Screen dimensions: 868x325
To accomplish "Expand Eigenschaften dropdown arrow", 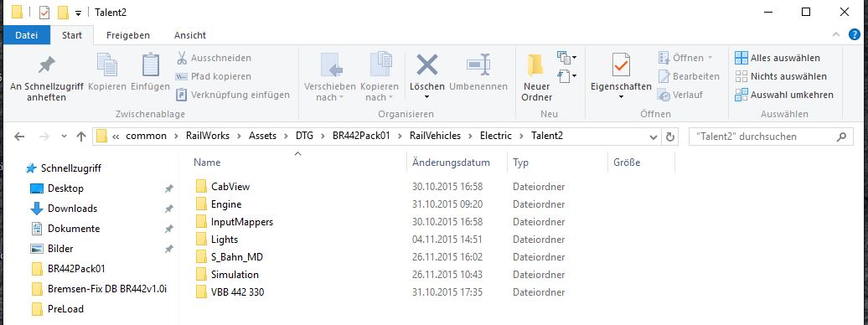I will (x=621, y=97).
